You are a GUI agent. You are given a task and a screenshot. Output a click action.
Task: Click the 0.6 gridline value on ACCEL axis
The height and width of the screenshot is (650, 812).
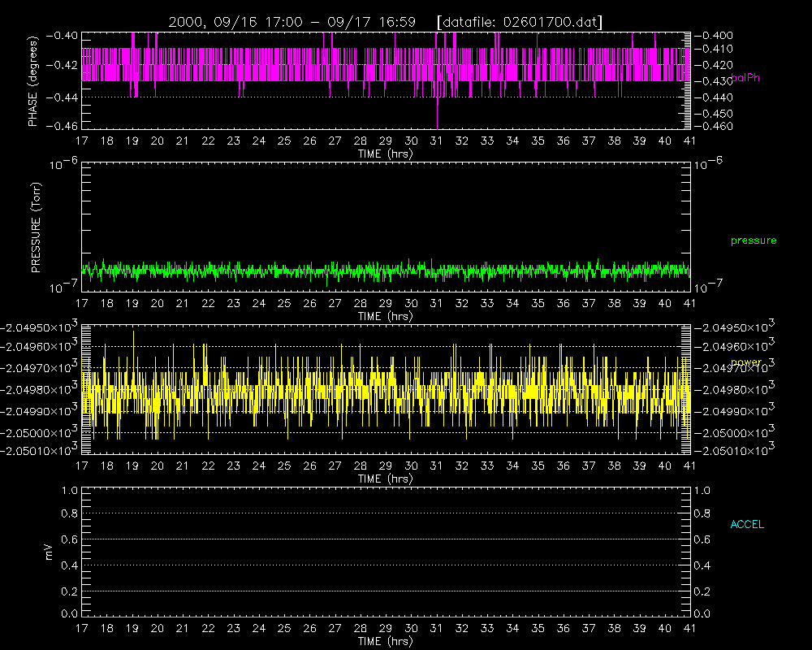coord(69,539)
